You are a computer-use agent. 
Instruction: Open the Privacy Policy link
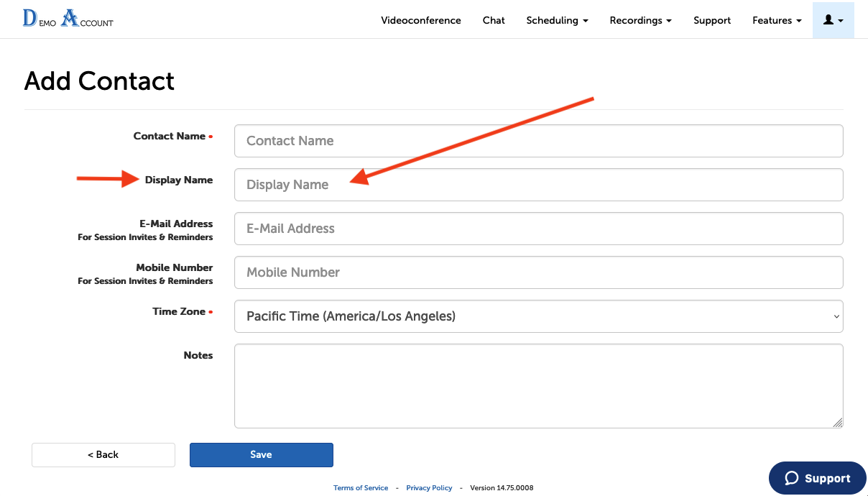pos(429,488)
